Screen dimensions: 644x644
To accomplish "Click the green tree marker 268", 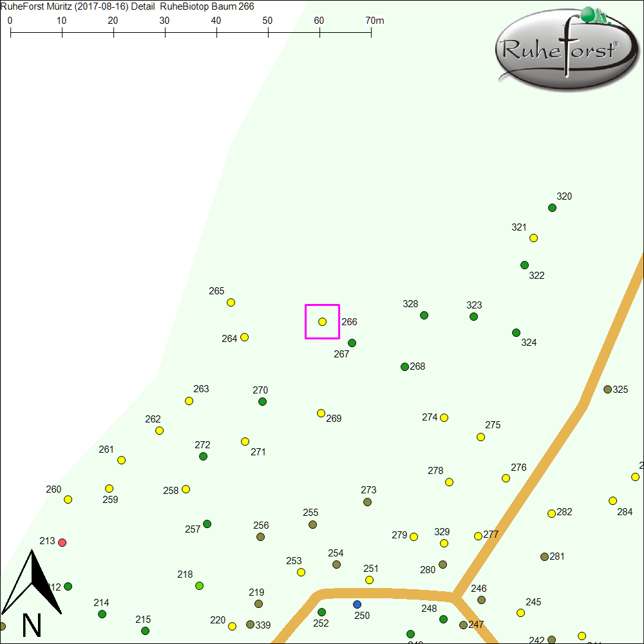I will coord(404,366).
